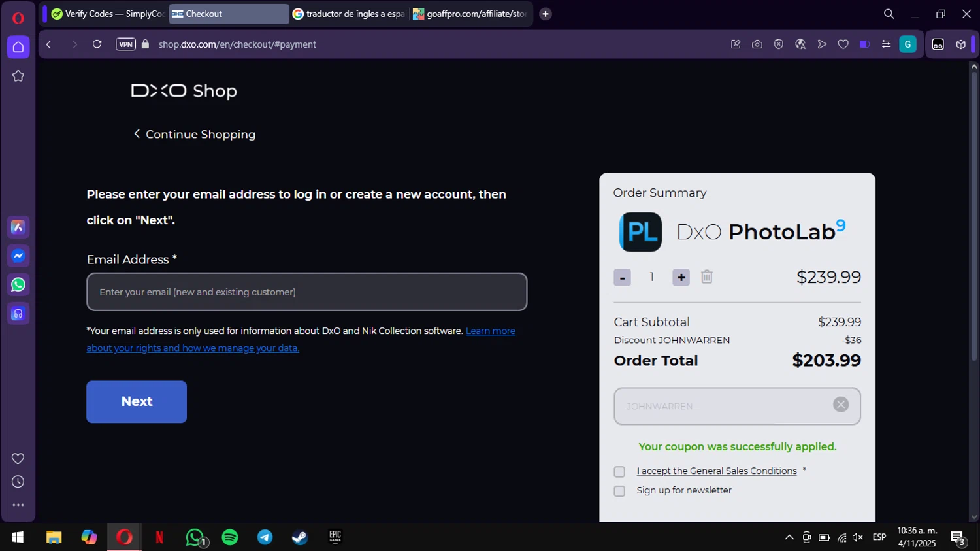Open browsing history clock icon

coord(18,482)
